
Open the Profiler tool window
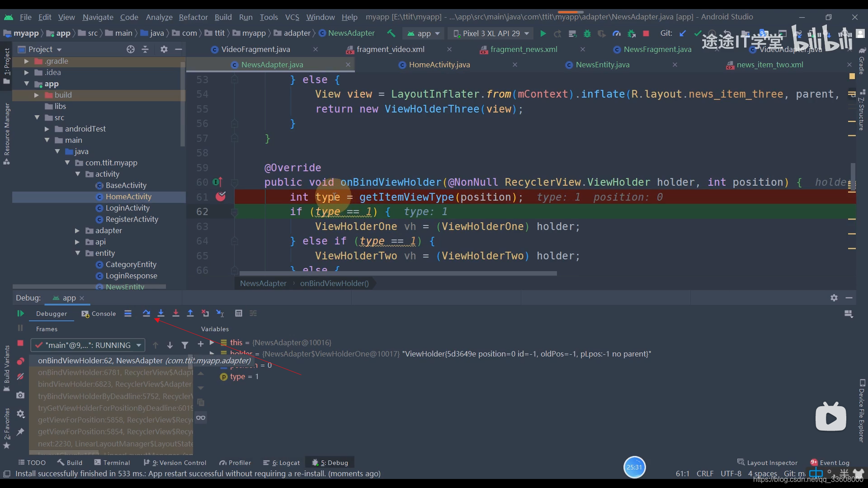[235, 463]
